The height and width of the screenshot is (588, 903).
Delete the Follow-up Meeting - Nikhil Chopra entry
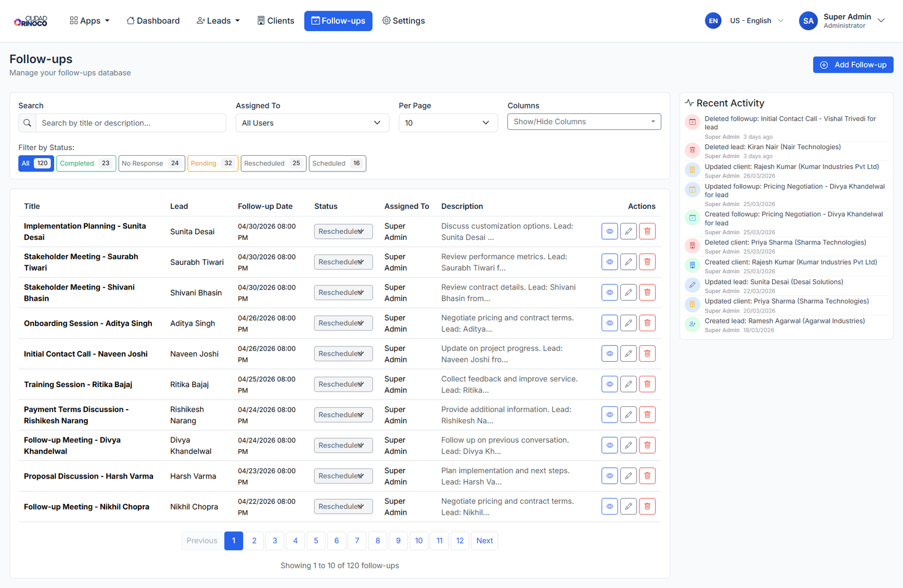coord(647,507)
